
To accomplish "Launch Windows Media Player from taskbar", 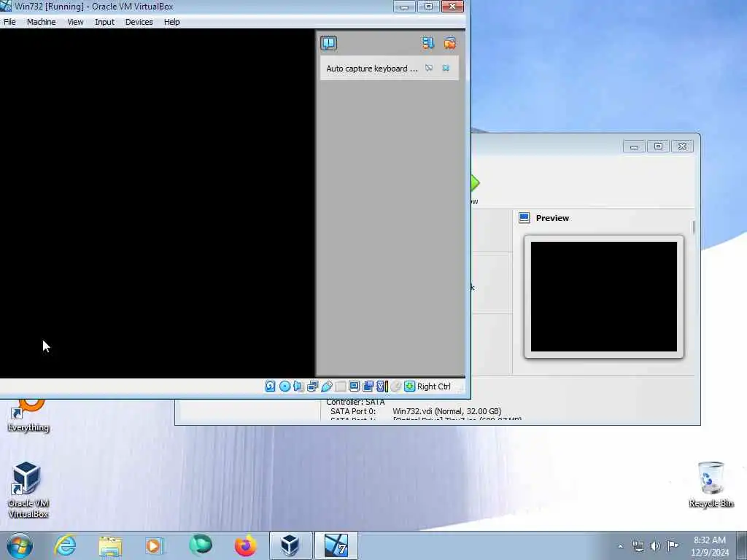I will [155, 545].
